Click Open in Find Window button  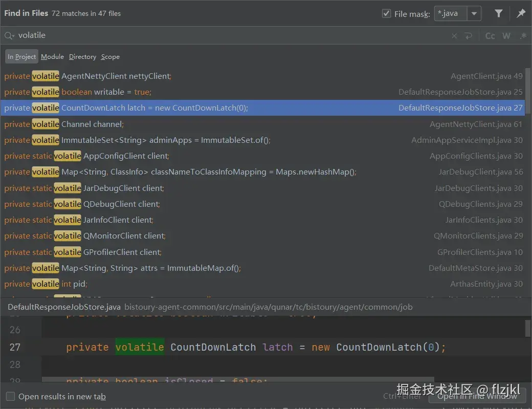coord(477,396)
